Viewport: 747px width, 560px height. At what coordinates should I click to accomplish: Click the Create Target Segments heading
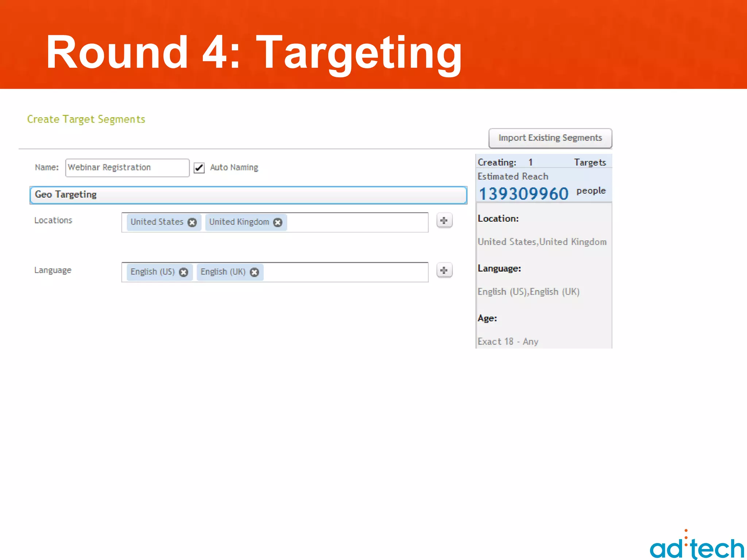86,120
